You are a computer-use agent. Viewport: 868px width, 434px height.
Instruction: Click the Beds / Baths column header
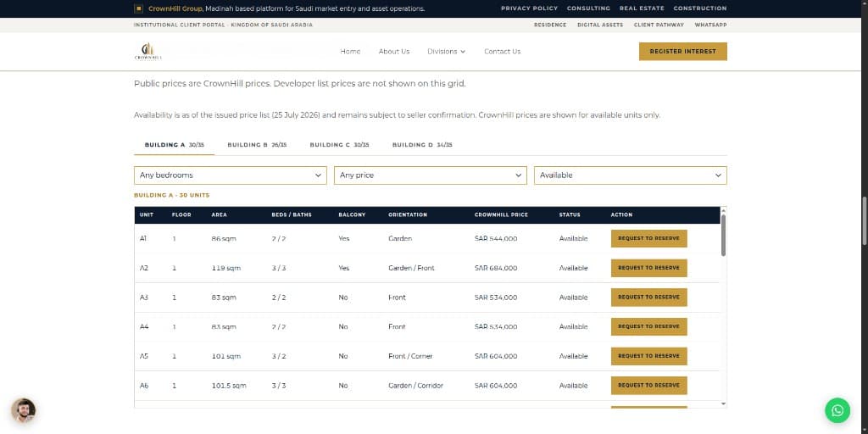[292, 214]
